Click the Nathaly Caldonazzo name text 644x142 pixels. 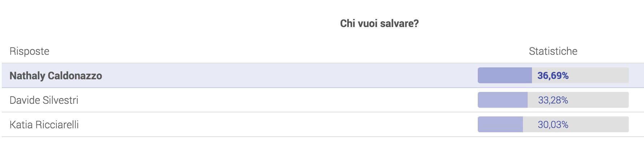tap(56, 76)
